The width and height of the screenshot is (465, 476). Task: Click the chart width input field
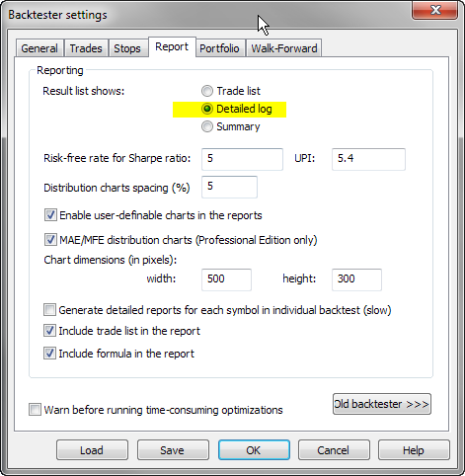coord(226,279)
